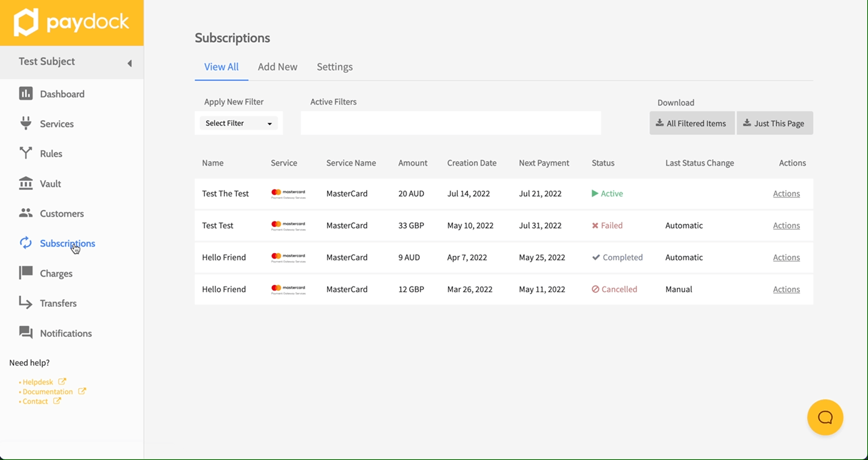Switch to the Settings tab
The height and width of the screenshot is (460, 868).
tap(335, 67)
